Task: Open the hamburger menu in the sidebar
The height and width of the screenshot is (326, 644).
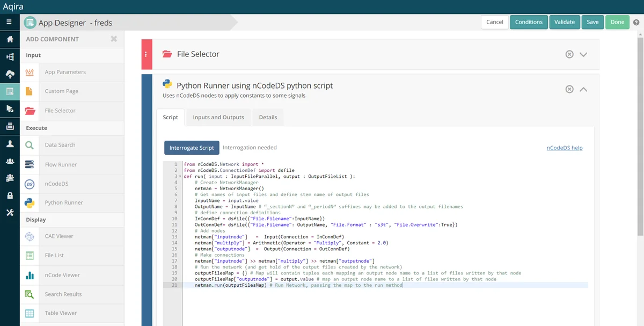Action: (9, 22)
